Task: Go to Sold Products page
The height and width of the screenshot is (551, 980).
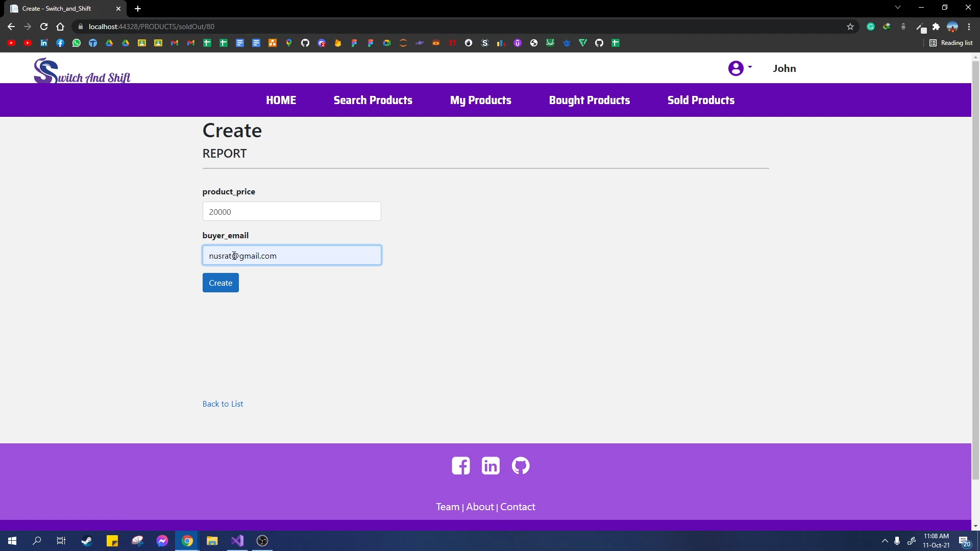Action: pos(701,100)
